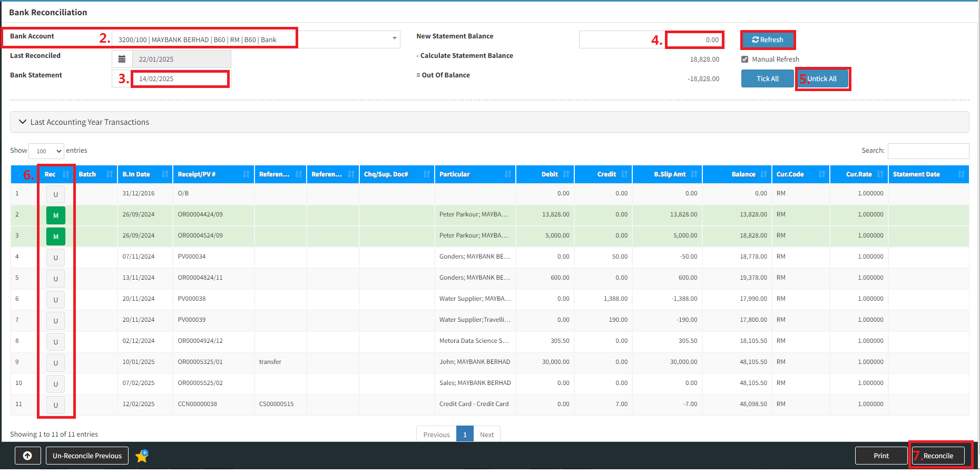Viewport: 980px width, 474px height.
Task: Disable the Manual Refresh checkbox
Action: pos(744,60)
